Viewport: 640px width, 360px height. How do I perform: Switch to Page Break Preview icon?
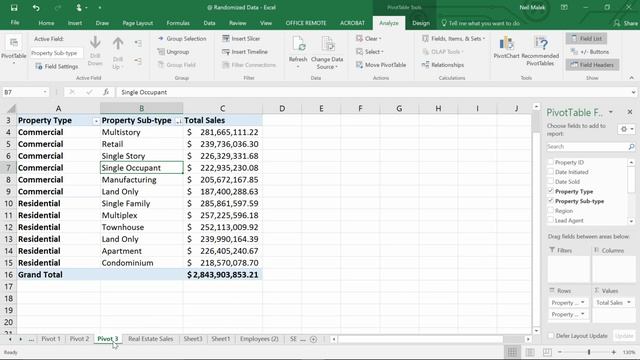click(x=547, y=352)
